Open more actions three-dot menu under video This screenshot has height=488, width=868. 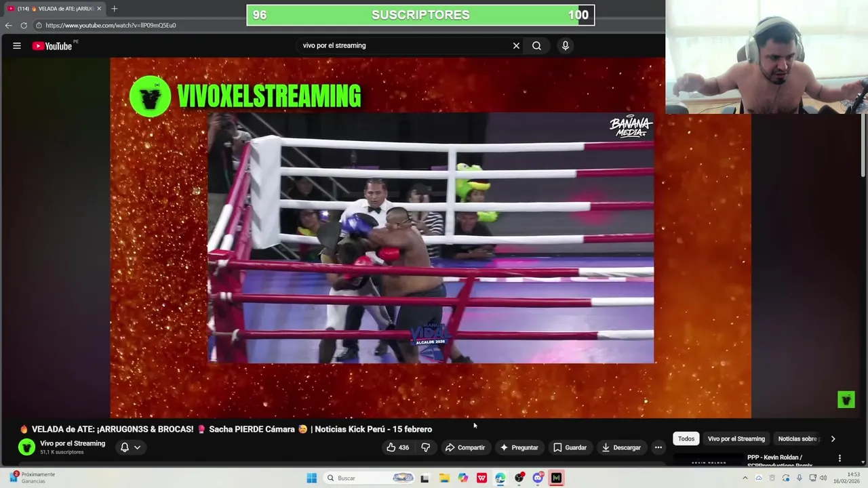coord(658,447)
